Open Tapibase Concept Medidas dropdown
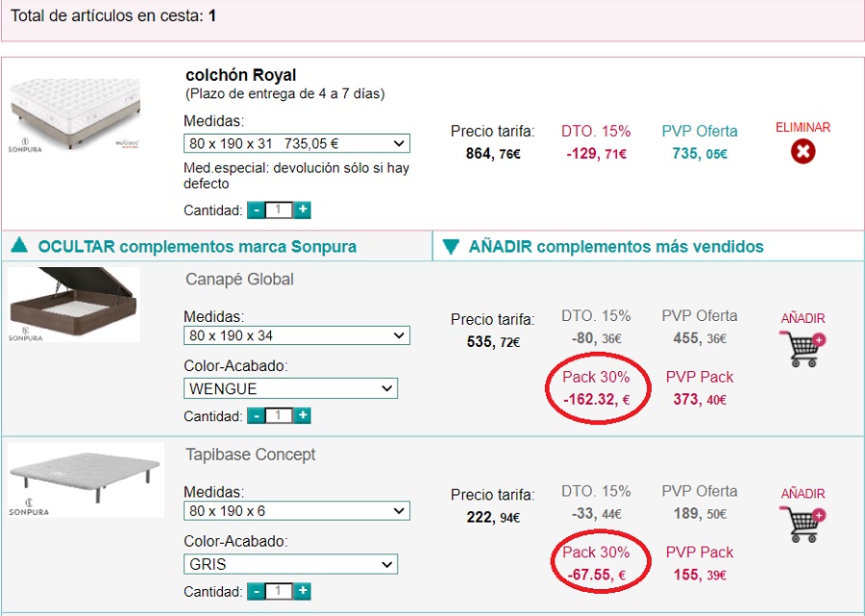The height and width of the screenshot is (616, 865). coord(296,510)
